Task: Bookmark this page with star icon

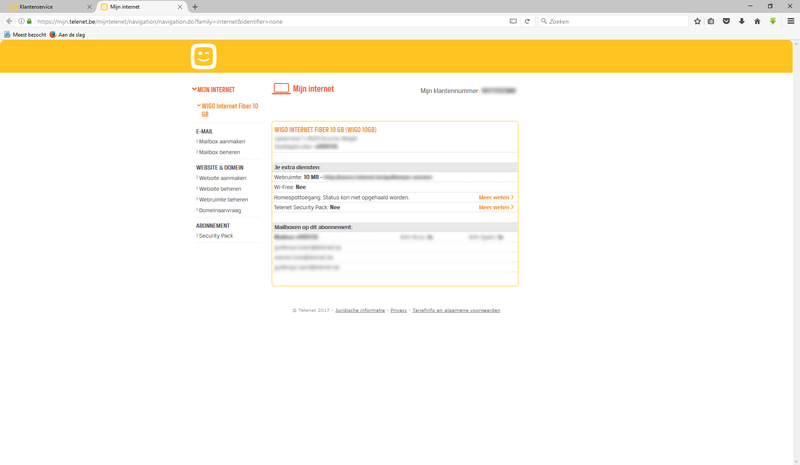Action: click(x=697, y=21)
